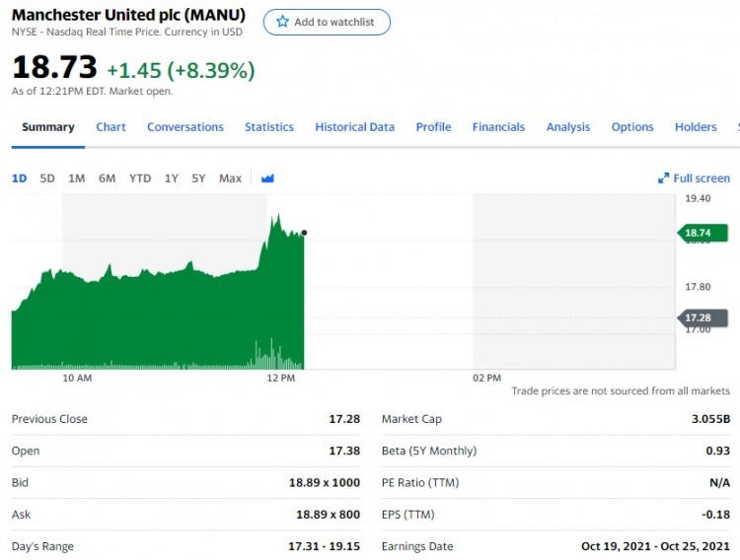Click the 18.73 current price figure
This screenshot has width=740, height=560.
54,67
